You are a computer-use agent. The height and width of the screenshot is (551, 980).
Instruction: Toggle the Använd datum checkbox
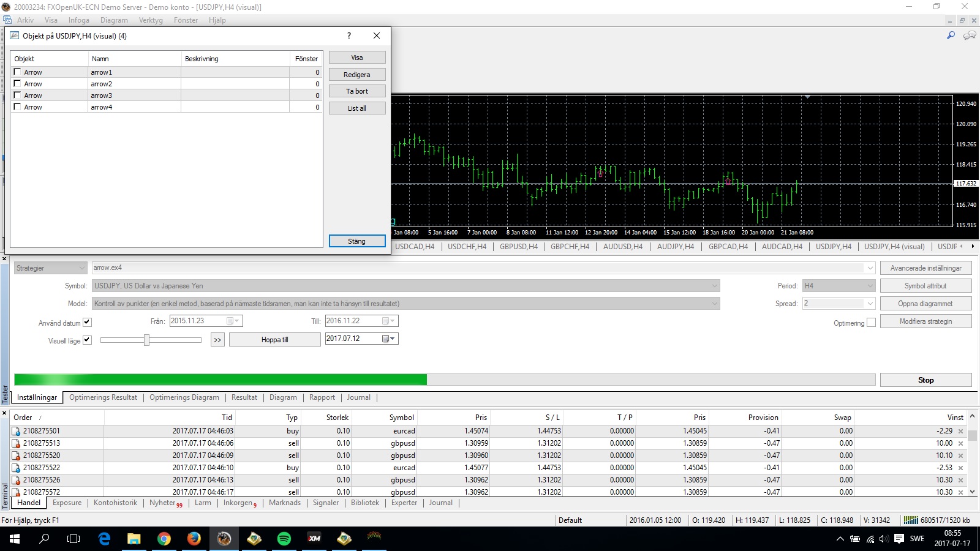pyautogui.click(x=87, y=322)
